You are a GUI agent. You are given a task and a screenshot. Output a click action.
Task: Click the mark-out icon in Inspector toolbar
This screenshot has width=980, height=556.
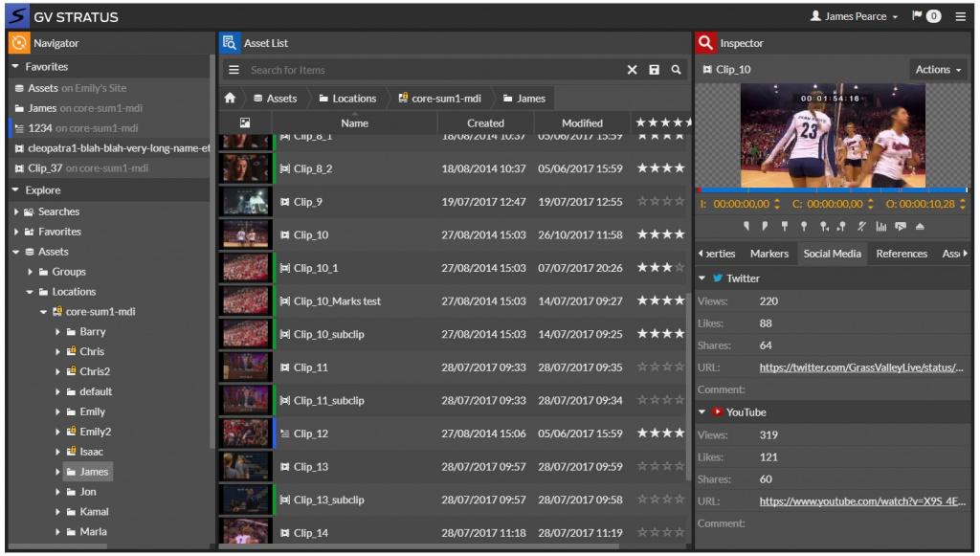[x=765, y=226]
